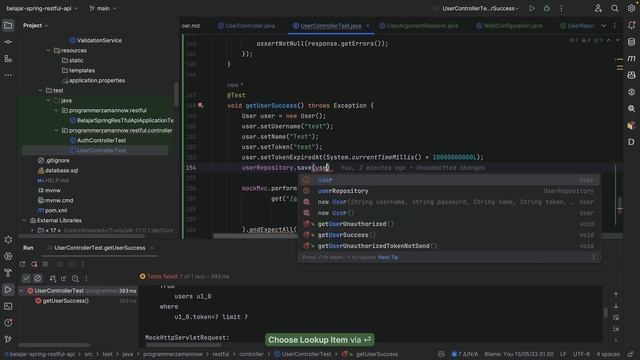
Task: Click UserControllerTest breadcrumb in status bar
Action: point(302,354)
